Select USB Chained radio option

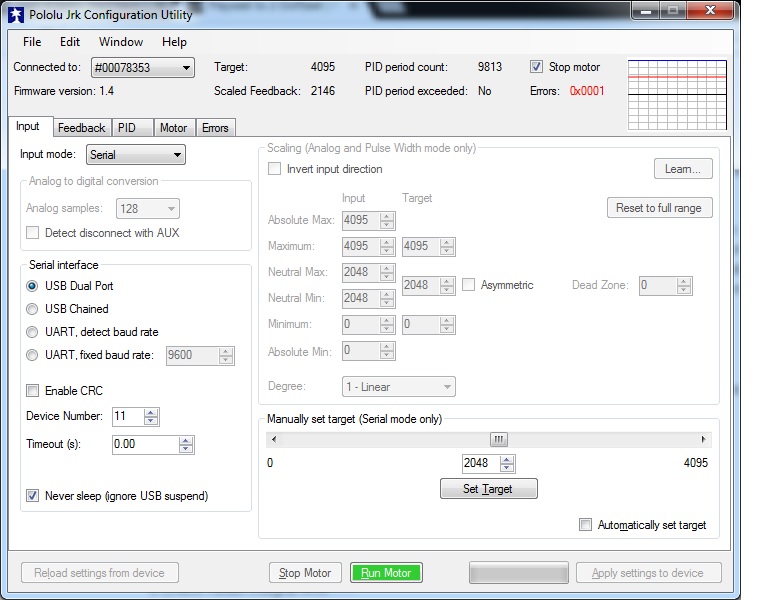[x=33, y=309]
